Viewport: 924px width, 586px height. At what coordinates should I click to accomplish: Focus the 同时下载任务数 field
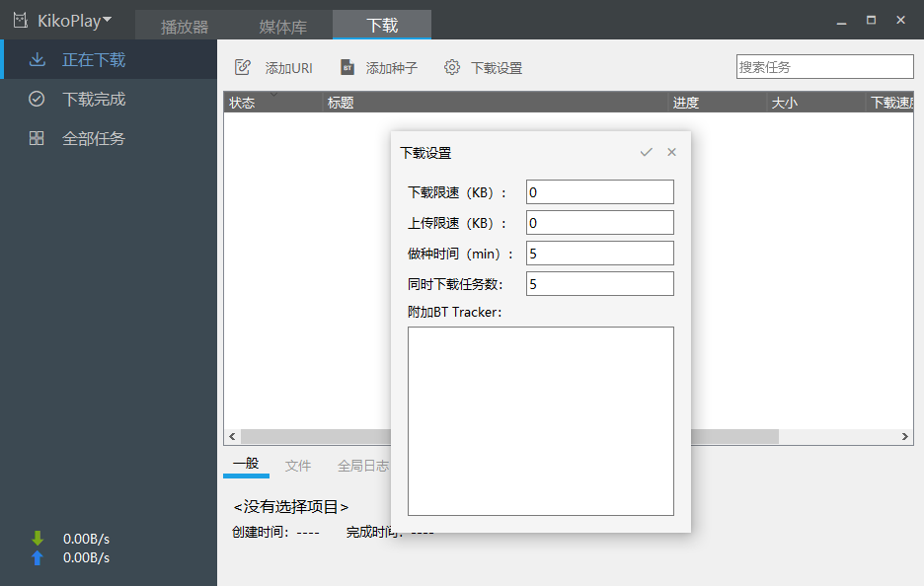pos(600,284)
